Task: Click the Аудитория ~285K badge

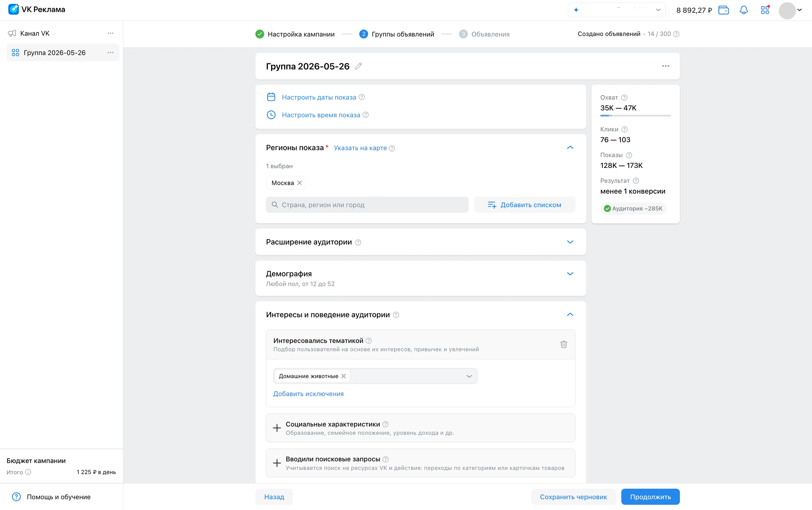Action: click(633, 209)
